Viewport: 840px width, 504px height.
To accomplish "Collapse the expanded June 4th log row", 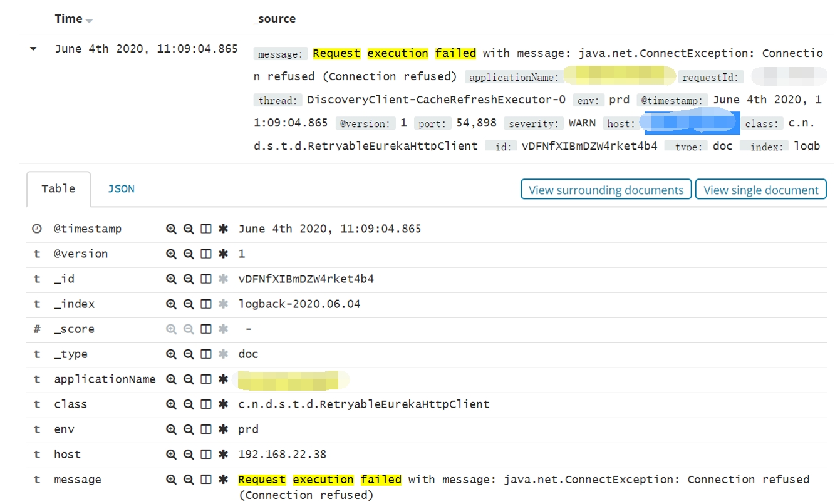I will coord(33,49).
